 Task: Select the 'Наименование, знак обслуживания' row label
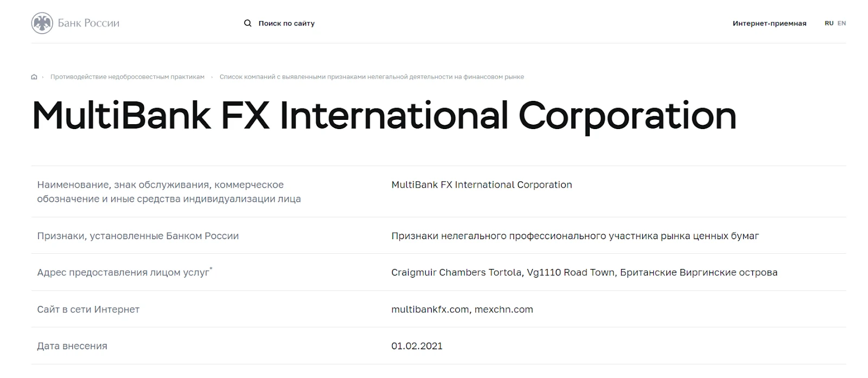point(169,191)
